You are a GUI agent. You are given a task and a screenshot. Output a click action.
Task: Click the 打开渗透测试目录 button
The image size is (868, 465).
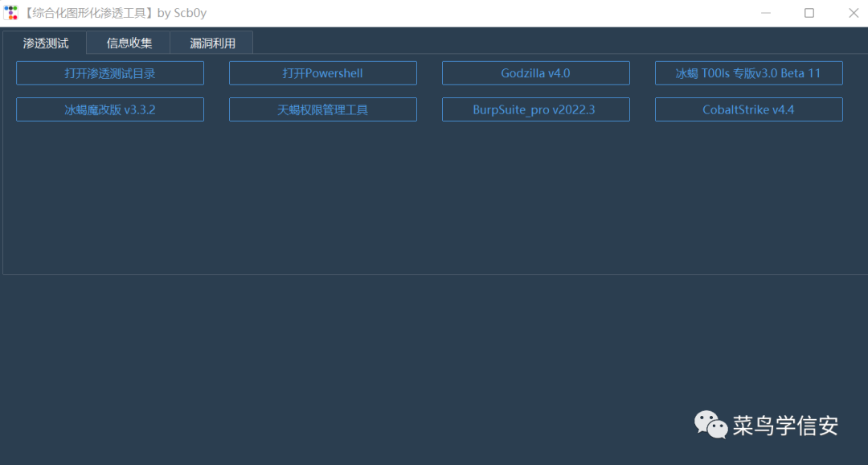tap(110, 73)
